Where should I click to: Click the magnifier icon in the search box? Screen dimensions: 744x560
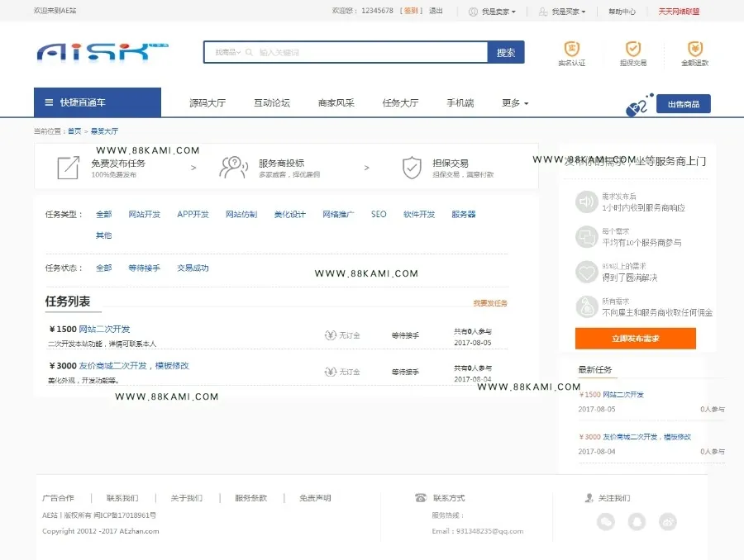tap(249, 52)
